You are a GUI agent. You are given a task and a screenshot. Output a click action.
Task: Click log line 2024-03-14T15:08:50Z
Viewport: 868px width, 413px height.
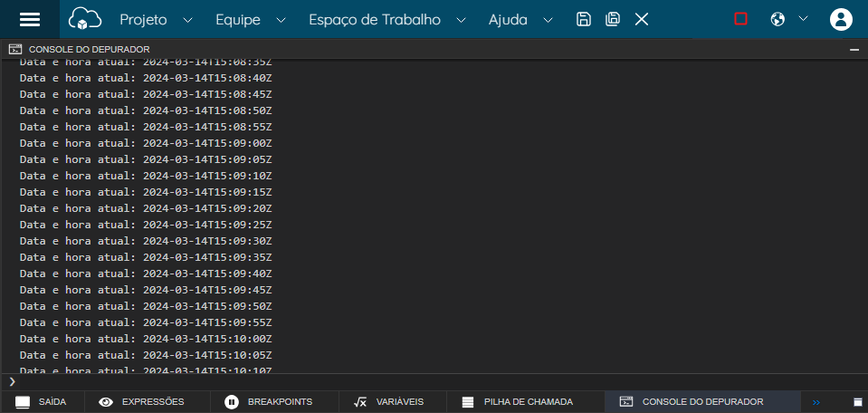[x=146, y=110]
